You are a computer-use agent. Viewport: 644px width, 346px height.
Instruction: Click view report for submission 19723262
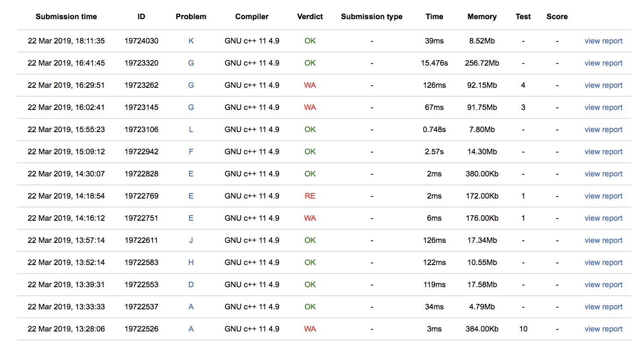point(603,85)
